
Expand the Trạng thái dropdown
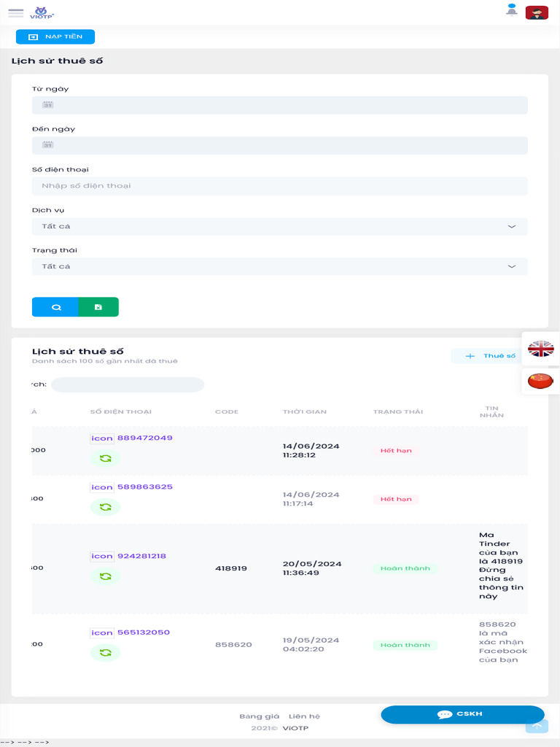[279, 266]
